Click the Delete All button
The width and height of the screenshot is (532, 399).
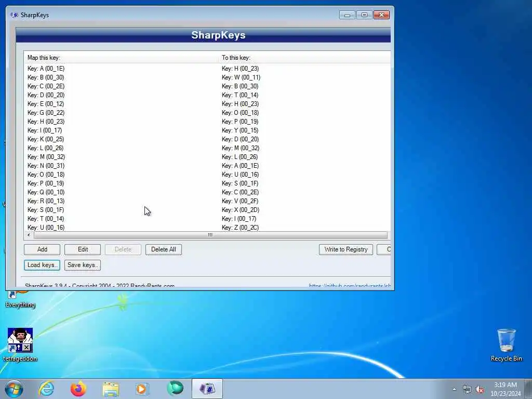(x=164, y=249)
